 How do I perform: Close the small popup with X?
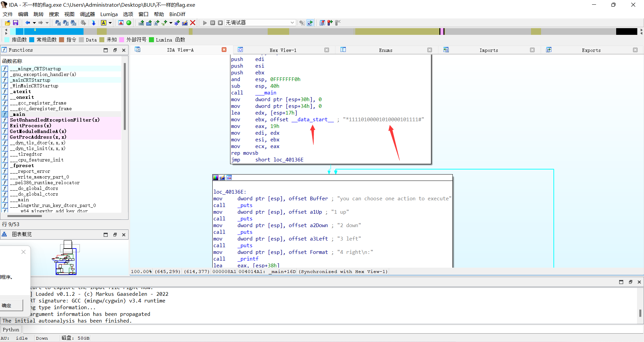pos(23,252)
